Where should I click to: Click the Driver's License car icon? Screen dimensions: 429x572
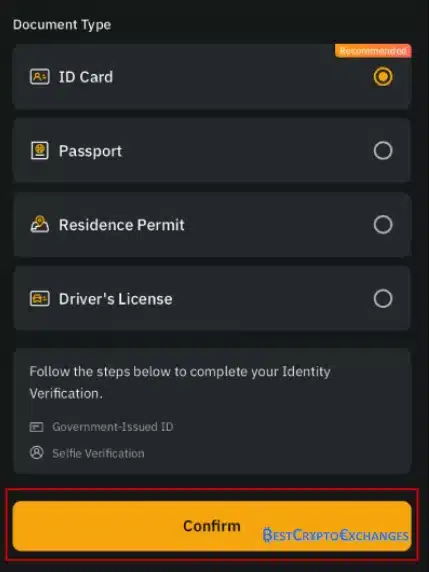click(x=40, y=298)
